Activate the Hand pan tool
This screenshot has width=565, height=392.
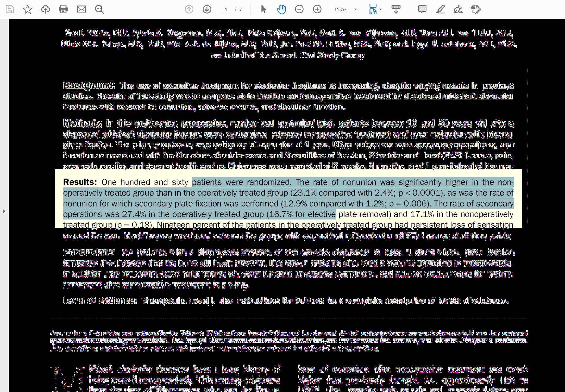pyautogui.click(x=281, y=9)
